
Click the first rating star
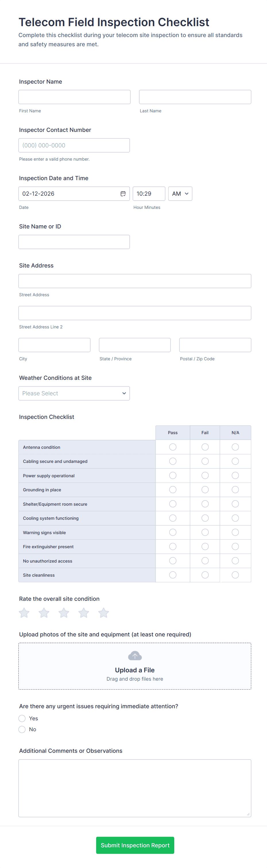pyautogui.click(x=24, y=613)
